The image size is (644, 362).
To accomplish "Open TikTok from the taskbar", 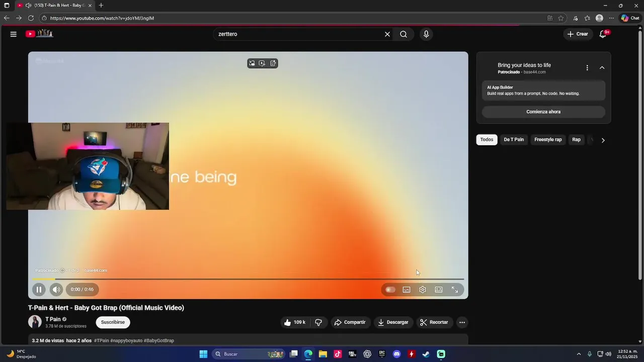I will point(338,354).
